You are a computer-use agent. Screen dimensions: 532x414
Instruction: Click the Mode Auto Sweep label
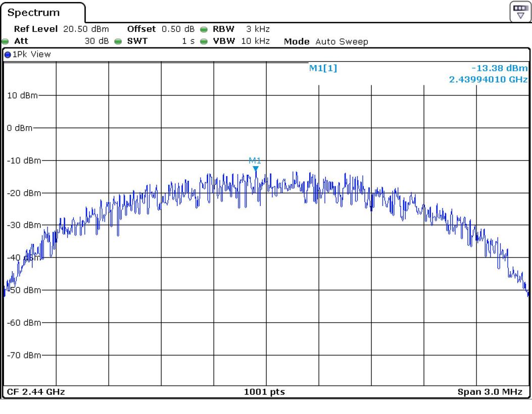326,41
